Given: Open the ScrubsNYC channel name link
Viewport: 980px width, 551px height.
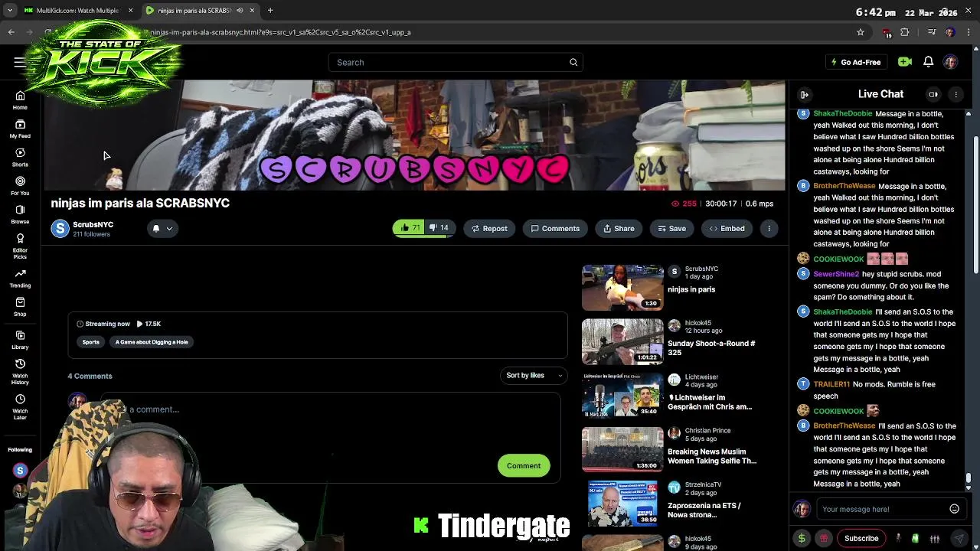Looking at the screenshot, I should coord(93,224).
